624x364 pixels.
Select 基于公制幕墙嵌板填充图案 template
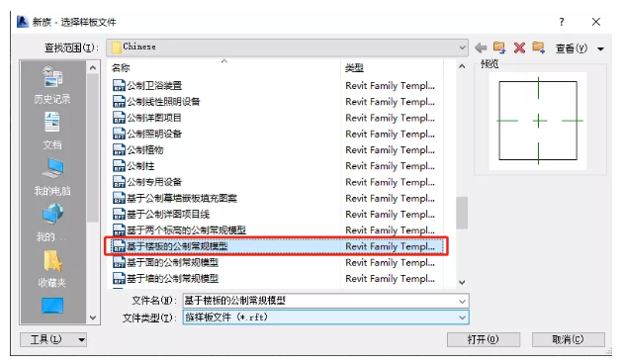click(182, 198)
